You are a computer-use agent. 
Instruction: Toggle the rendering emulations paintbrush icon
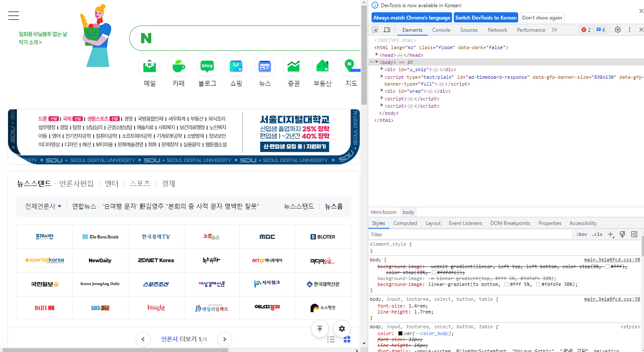622,234
